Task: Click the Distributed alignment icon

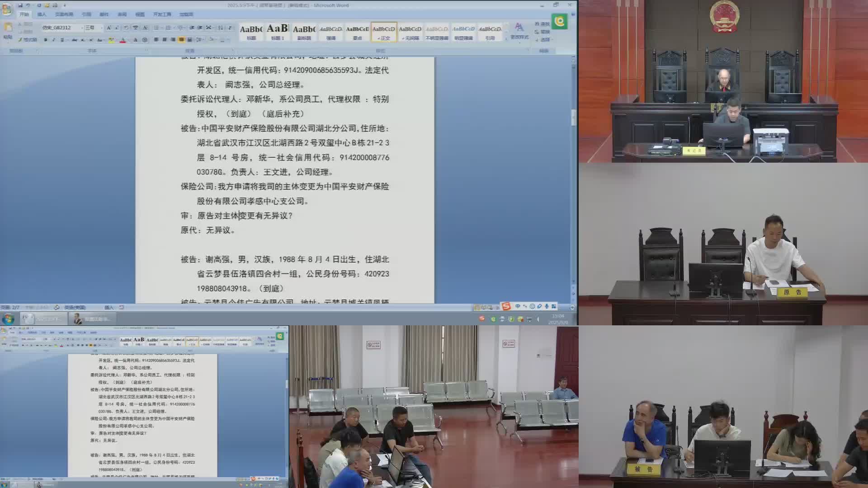Action: tap(189, 40)
